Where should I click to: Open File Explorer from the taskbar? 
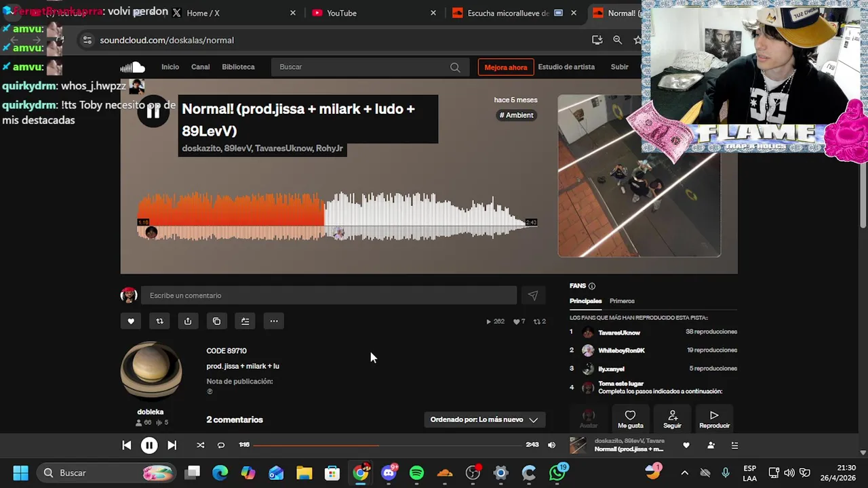304,473
